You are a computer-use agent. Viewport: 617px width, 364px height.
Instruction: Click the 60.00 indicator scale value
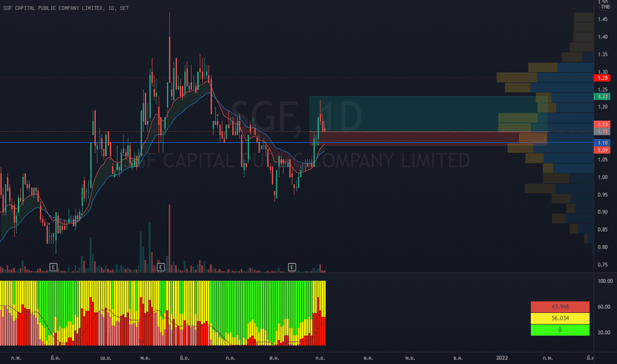pos(605,306)
